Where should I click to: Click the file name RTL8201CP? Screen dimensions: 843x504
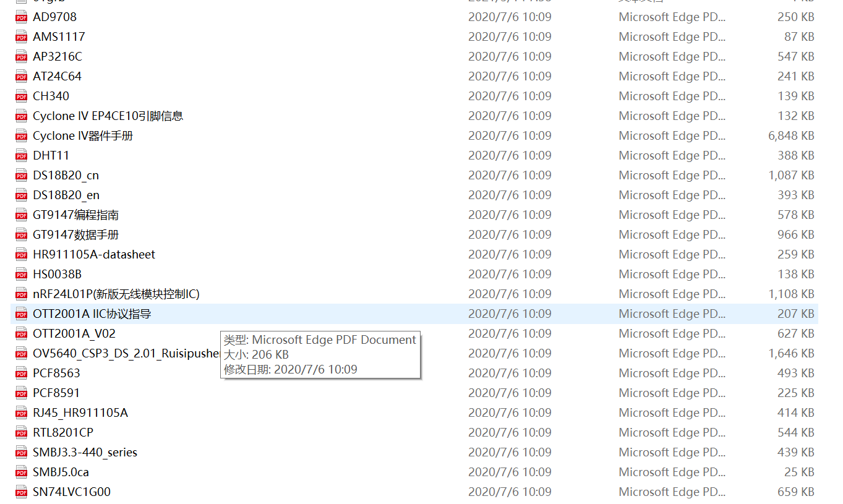pyautogui.click(x=63, y=432)
